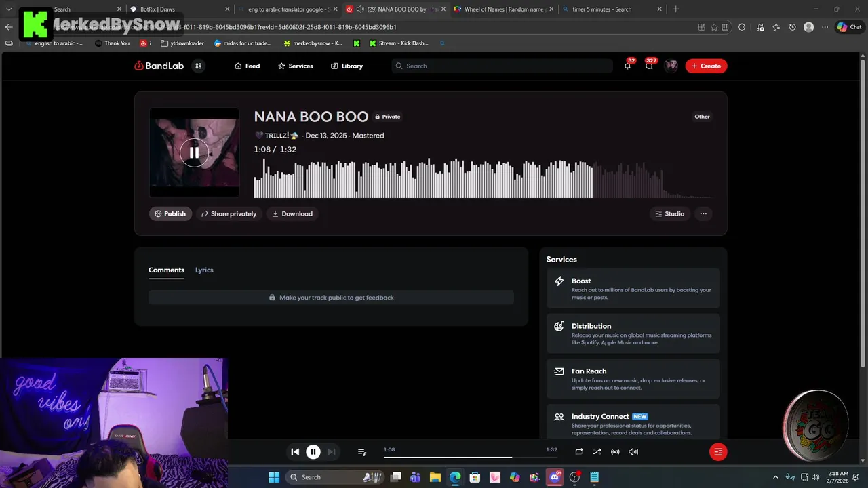This screenshot has width=868, height=488.
Task: Open Microsoft Store from taskbar
Action: pos(475,477)
